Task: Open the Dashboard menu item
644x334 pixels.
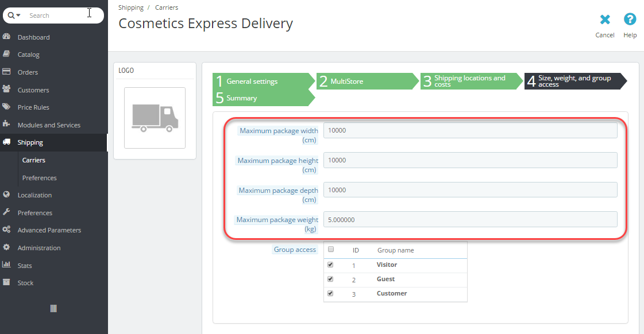Action: tap(34, 37)
